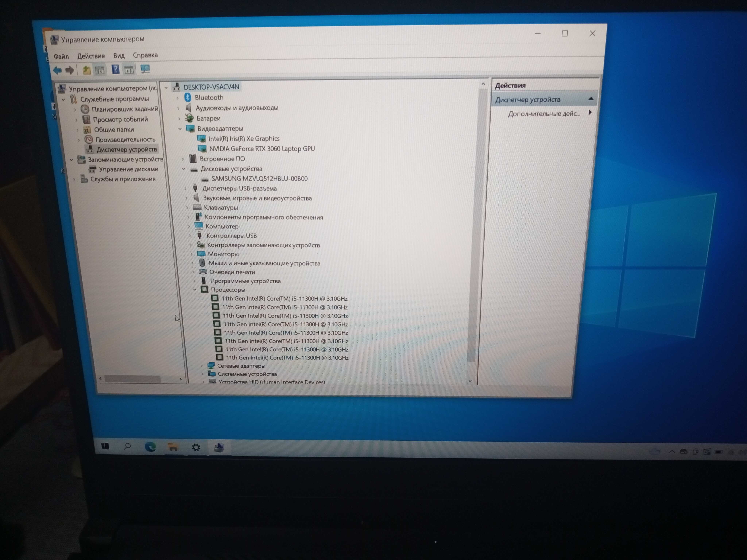Click device list scroll up arrow
This screenshot has width=747, height=560.
(x=483, y=84)
